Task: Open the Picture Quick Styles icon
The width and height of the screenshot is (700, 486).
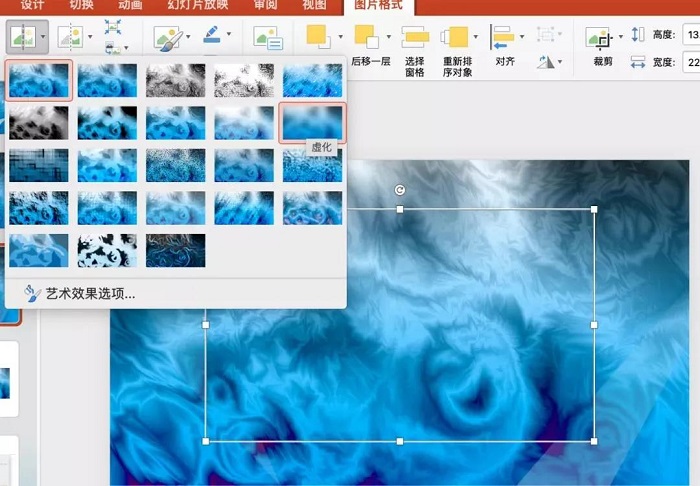Action: coord(166,39)
